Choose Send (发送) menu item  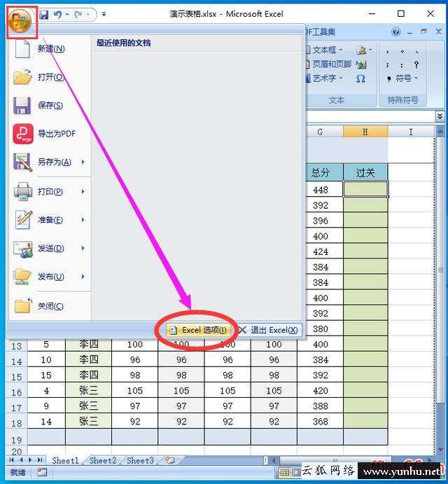click(x=51, y=249)
